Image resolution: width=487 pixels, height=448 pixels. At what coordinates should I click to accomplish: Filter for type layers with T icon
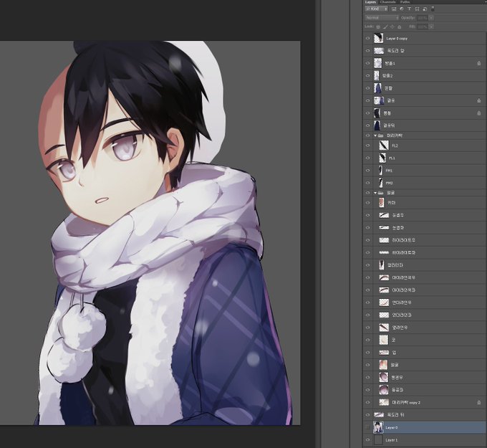[409, 9]
